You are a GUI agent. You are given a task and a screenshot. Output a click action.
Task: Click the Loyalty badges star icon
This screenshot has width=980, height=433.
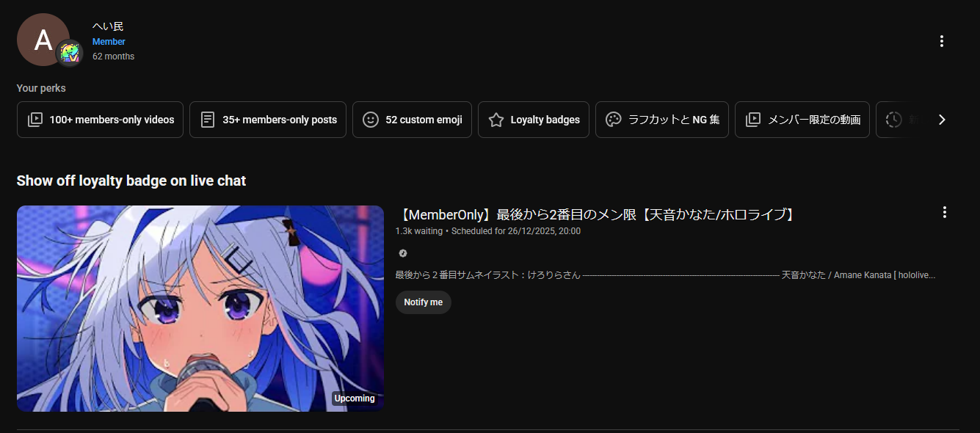coord(496,120)
